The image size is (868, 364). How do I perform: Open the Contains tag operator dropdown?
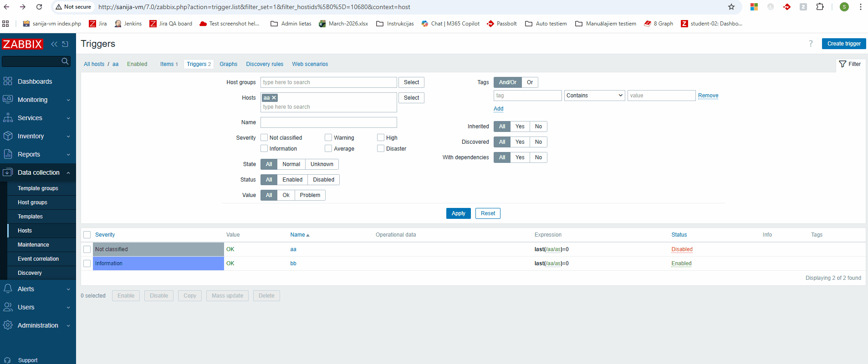594,96
